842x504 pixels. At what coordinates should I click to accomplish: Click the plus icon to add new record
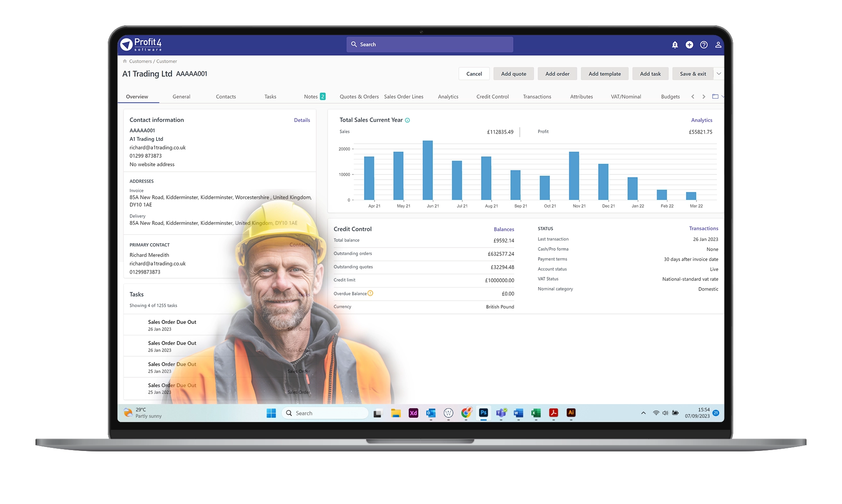pyautogui.click(x=689, y=44)
